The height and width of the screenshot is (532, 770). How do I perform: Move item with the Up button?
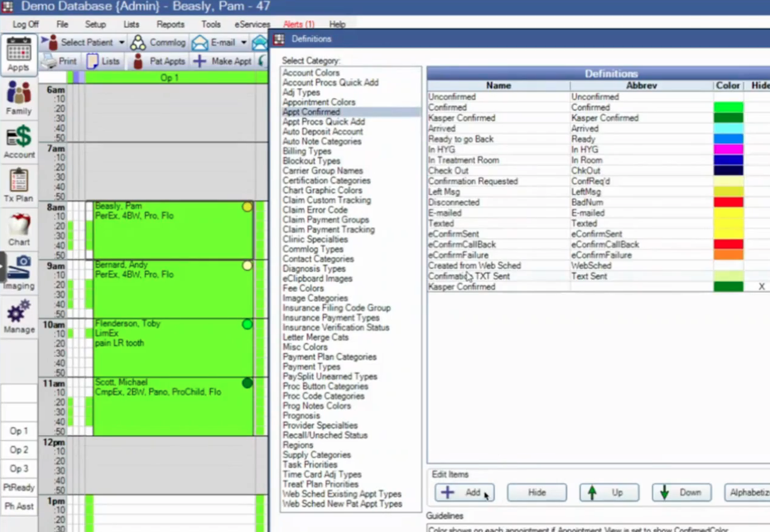point(609,493)
